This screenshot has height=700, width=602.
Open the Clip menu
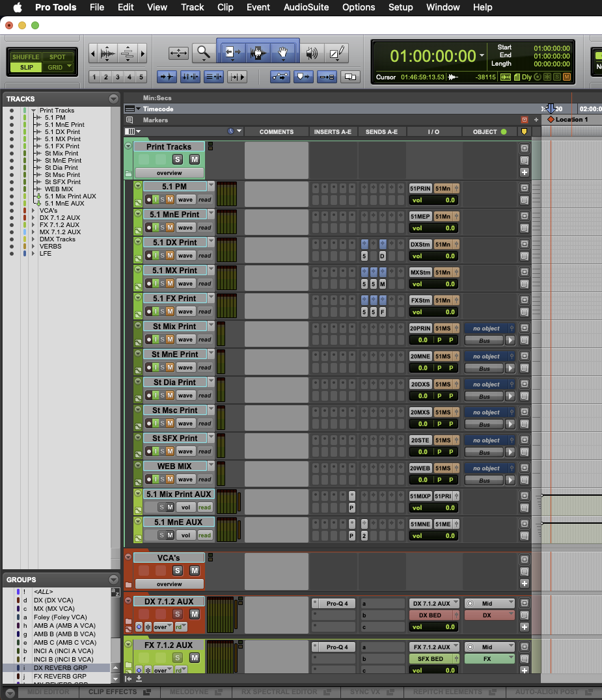pos(225,7)
